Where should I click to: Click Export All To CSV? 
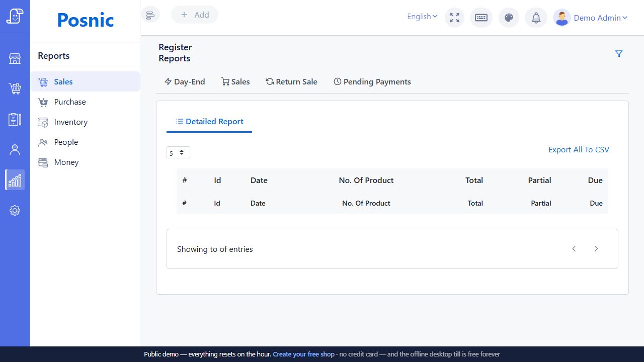[x=579, y=149]
